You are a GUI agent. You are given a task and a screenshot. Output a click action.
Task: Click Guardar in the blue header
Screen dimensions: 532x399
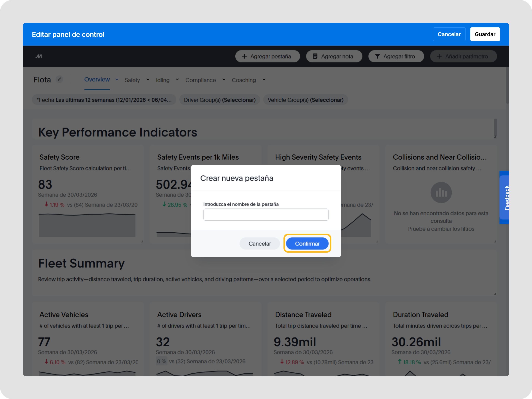(x=485, y=34)
